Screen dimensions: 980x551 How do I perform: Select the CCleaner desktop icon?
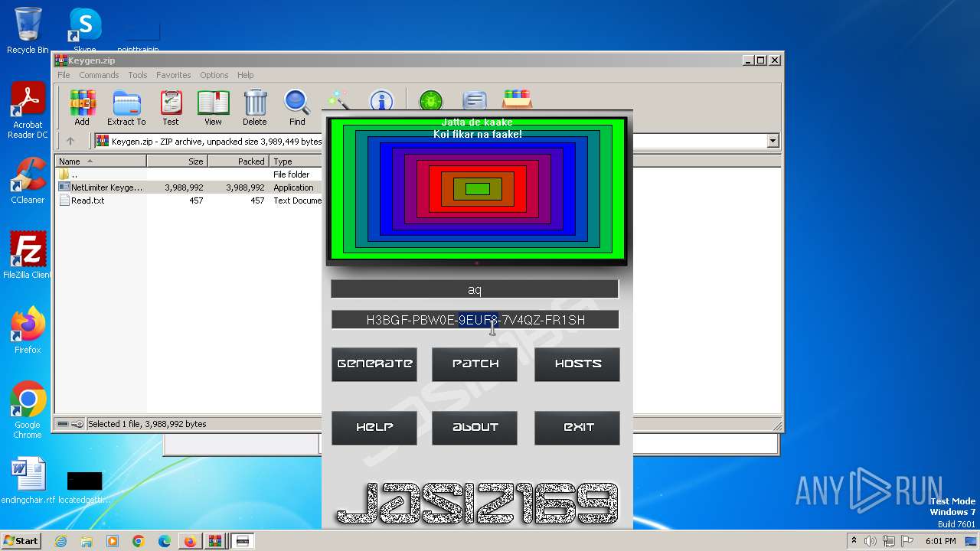[x=28, y=181]
